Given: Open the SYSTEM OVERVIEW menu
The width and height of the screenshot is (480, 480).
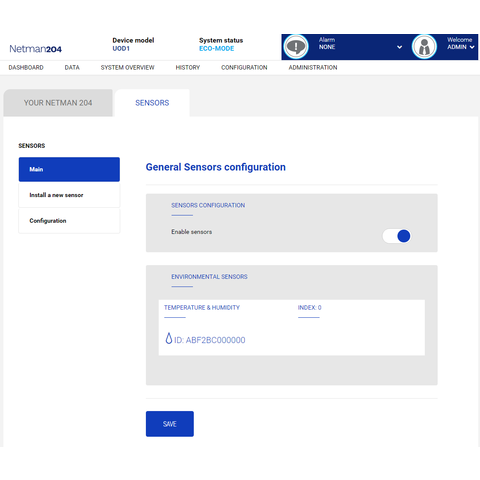Looking at the screenshot, I should click(x=128, y=68).
